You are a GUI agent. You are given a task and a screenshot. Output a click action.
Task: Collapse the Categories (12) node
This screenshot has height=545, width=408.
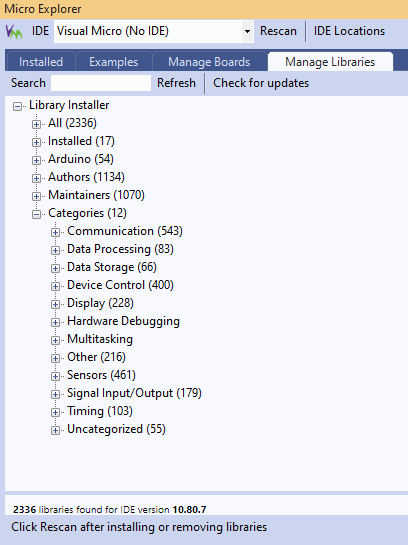[36, 214]
